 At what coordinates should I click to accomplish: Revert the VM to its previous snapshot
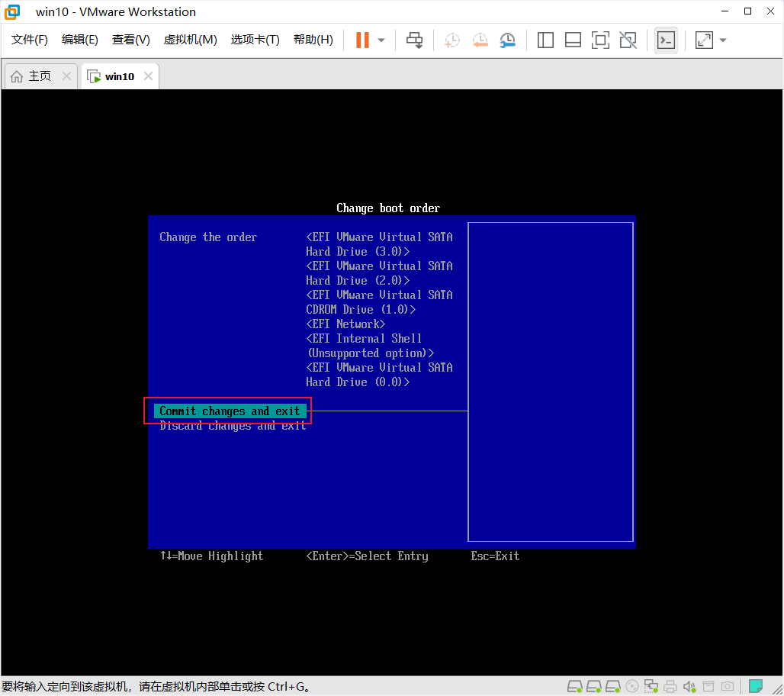coord(480,40)
